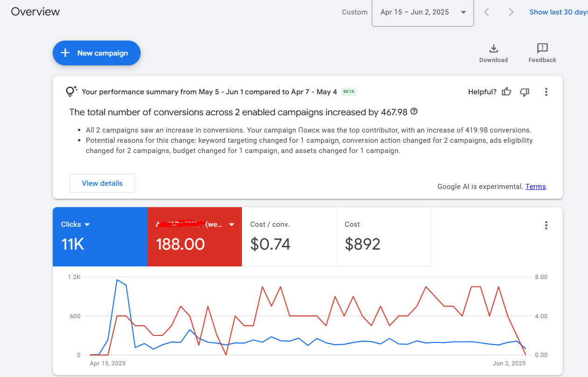Click thumbs down on performance summary
Screen dimensions: 588x377
[524, 92]
